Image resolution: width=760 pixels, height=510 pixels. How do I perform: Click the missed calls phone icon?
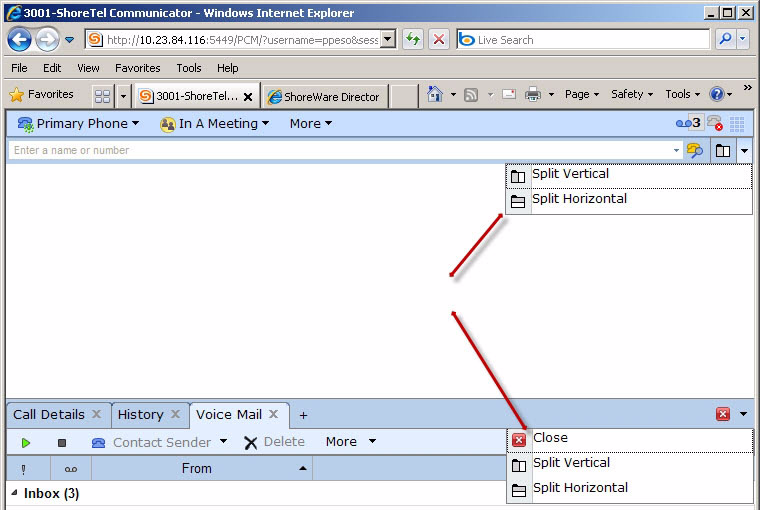pyautogui.click(x=714, y=123)
